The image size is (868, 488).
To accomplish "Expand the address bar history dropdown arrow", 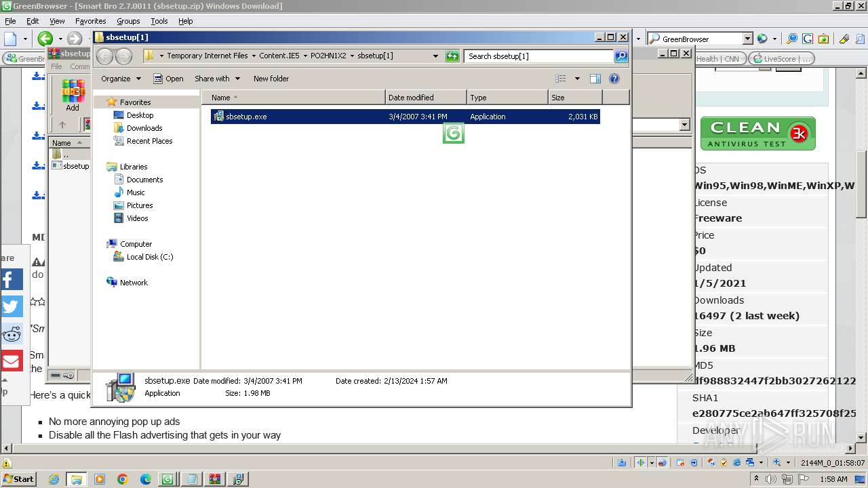I will tap(435, 56).
